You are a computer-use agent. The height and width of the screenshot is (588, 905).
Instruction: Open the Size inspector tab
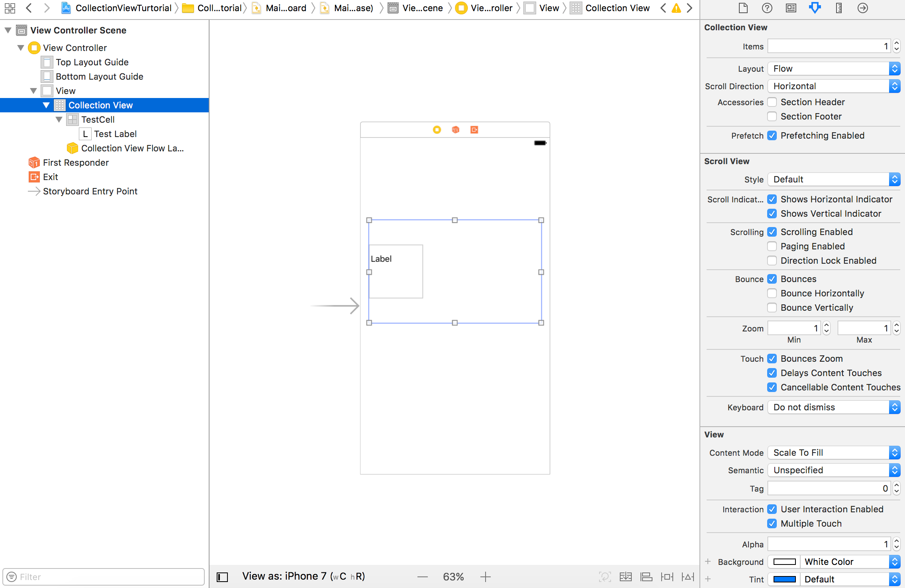click(x=838, y=8)
